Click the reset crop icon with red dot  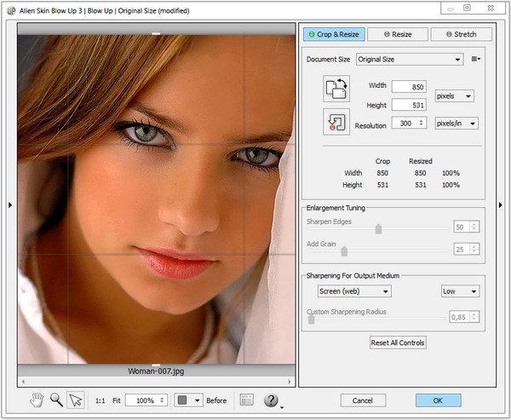[x=336, y=121]
